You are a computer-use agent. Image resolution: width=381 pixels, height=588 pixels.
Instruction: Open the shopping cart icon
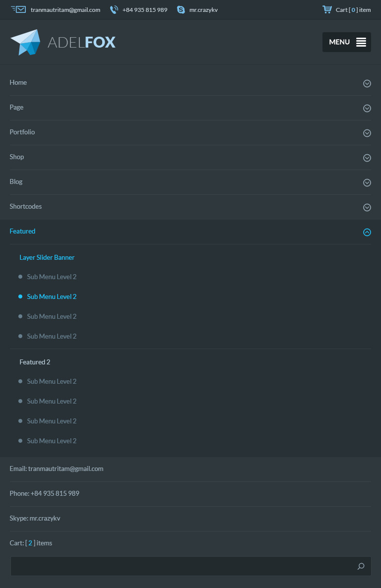click(327, 9)
